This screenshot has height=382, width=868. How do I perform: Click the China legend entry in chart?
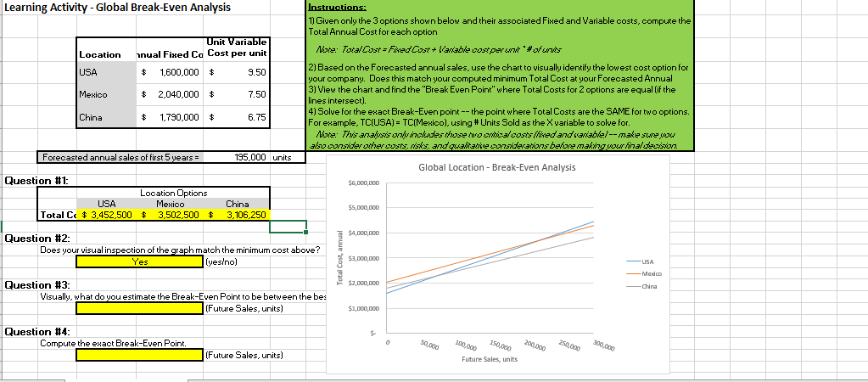[642, 286]
